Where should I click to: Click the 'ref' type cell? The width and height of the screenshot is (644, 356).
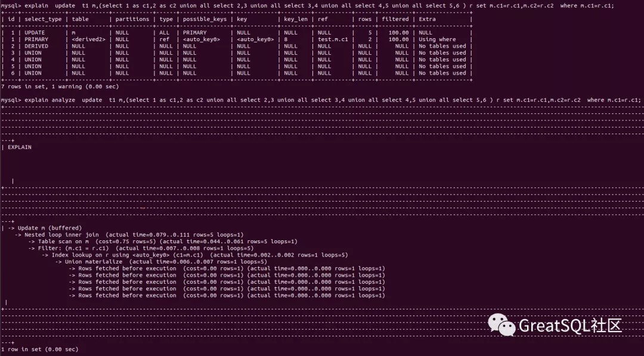pos(165,39)
